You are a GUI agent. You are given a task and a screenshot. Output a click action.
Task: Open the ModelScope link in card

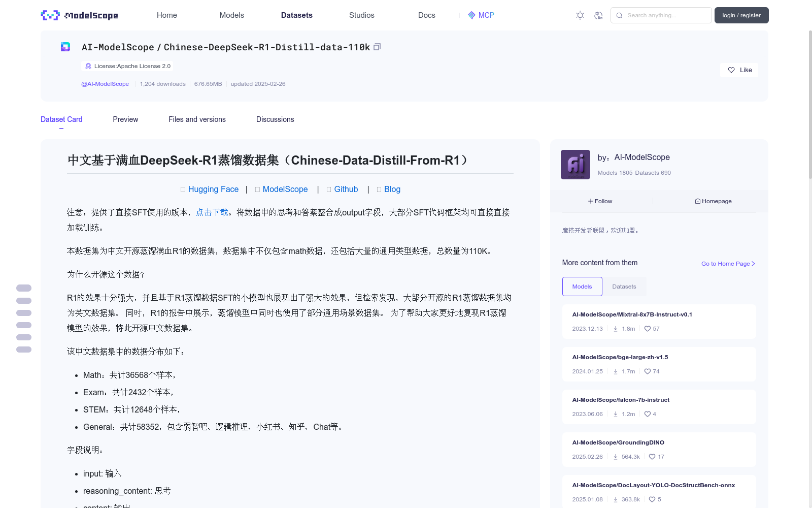285,189
